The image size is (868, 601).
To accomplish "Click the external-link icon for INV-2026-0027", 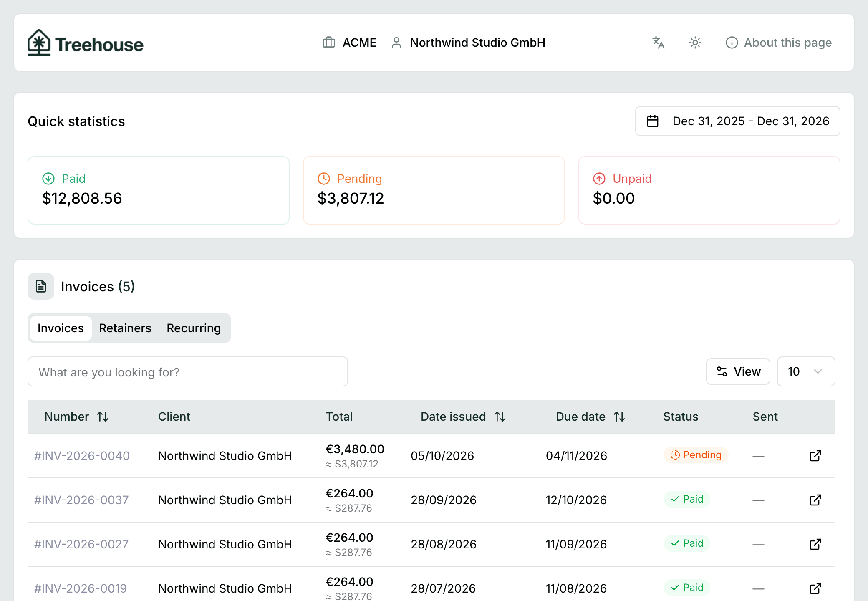I will [815, 544].
